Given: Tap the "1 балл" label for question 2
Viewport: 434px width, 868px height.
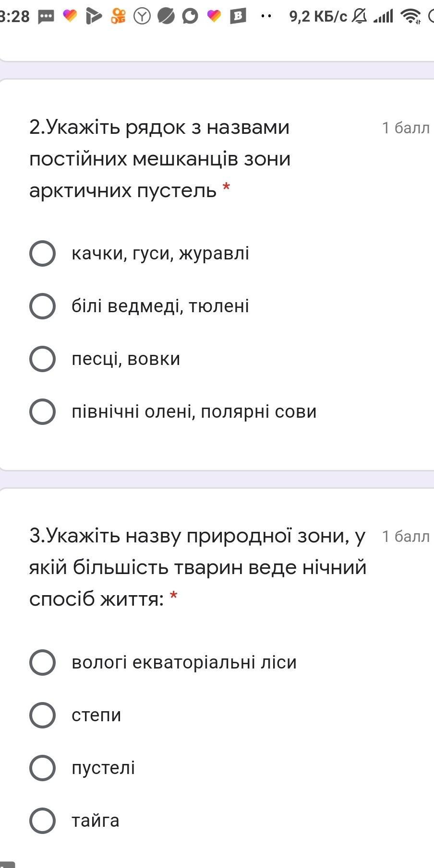Looking at the screenshot, I should coord(406,128).
